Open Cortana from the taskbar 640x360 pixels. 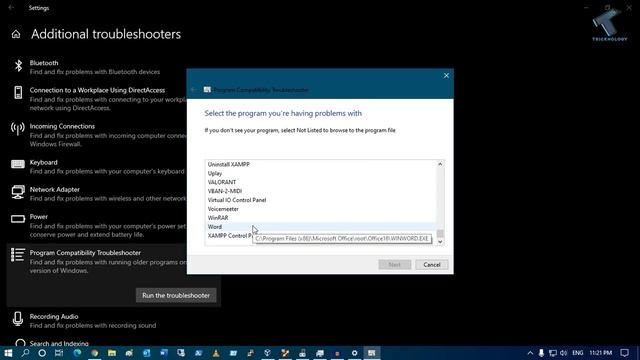click(x=42, y=353)
